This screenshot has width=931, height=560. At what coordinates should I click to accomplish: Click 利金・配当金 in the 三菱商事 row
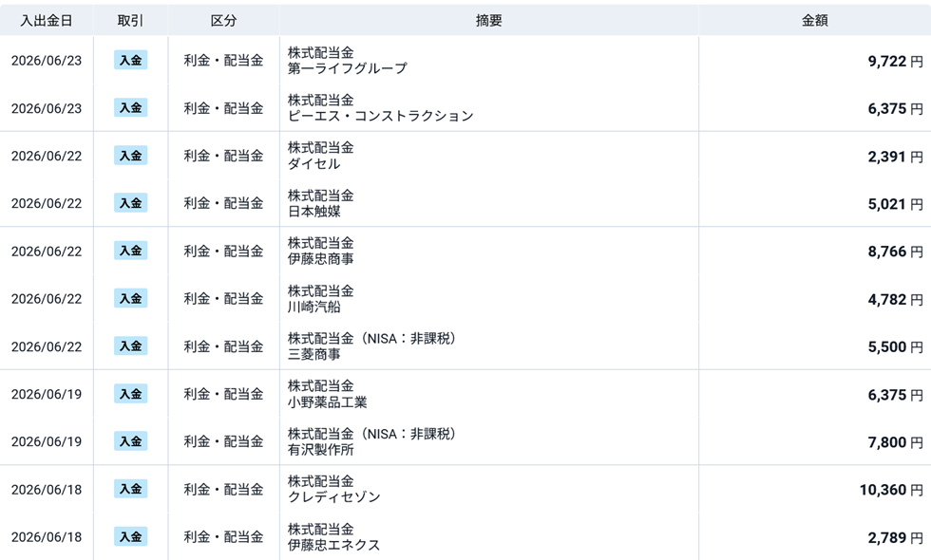pos(223,346)
